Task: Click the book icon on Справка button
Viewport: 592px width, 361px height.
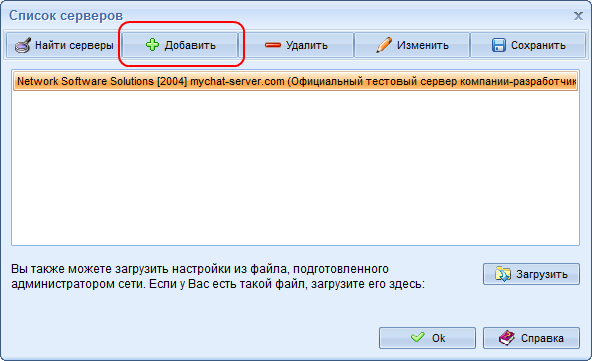Action: tap(507, 338)
